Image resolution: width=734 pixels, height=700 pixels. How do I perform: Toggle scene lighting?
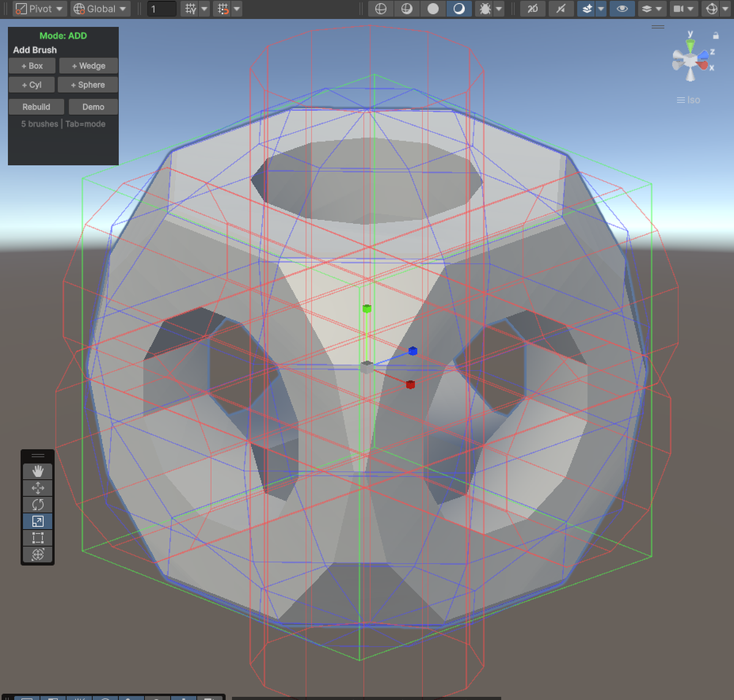(460, 9)
